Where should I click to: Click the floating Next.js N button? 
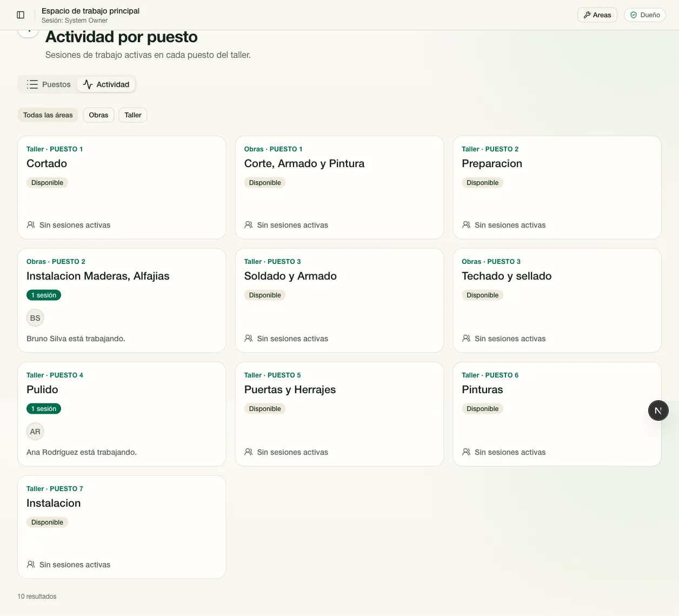[x=658, y=410]
